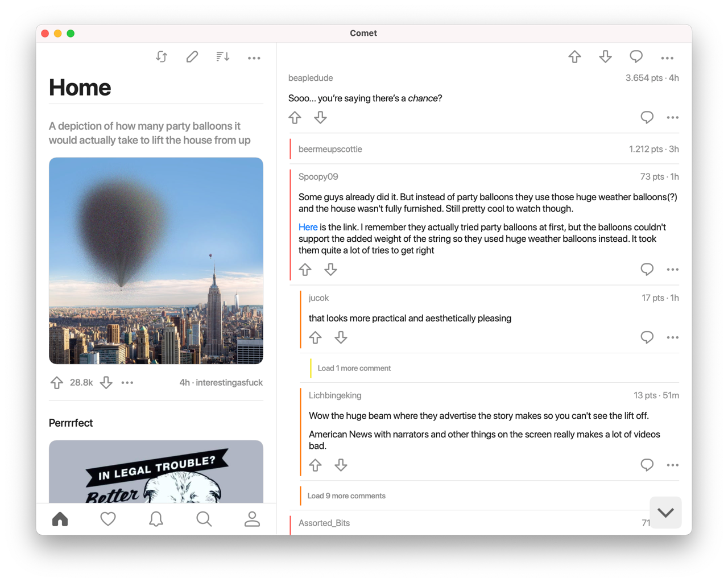Image resolution: width=728 pixels, height=582 pixels.
Task: Load 9 more comments
Action: 346,496
